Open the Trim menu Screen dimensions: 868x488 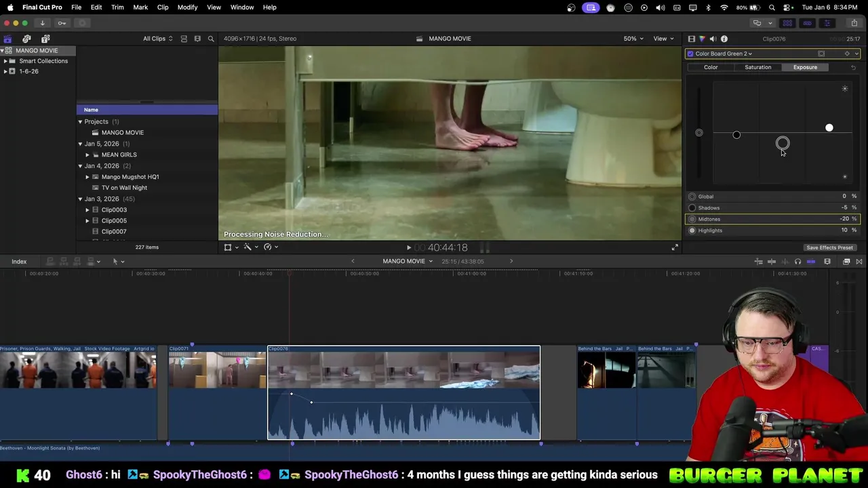117,7
